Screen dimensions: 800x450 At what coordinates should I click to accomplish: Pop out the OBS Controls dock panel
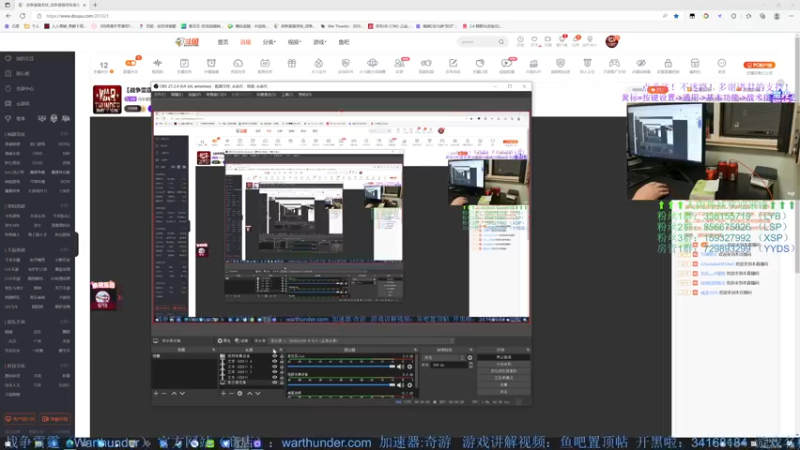[528, 350]
